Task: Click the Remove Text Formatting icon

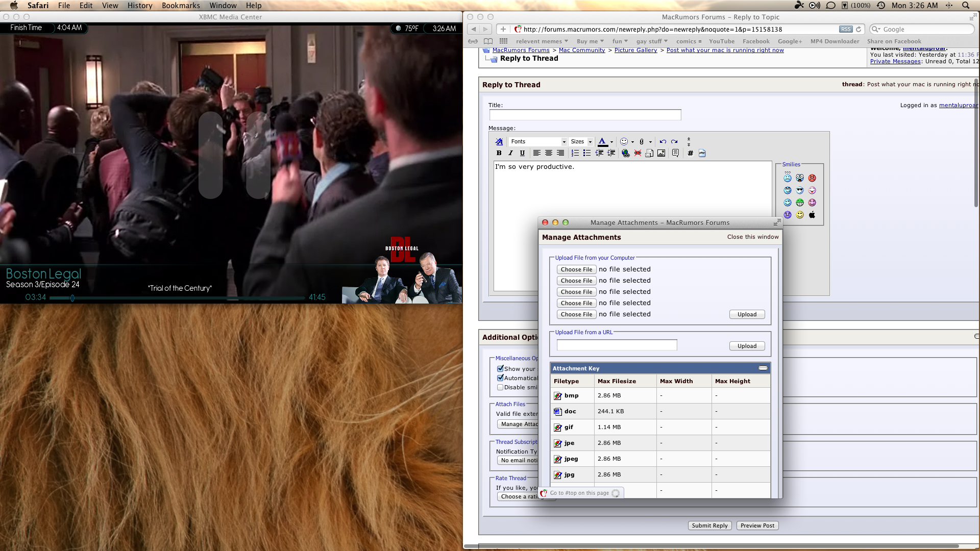Action: click(x=499, y=142)
